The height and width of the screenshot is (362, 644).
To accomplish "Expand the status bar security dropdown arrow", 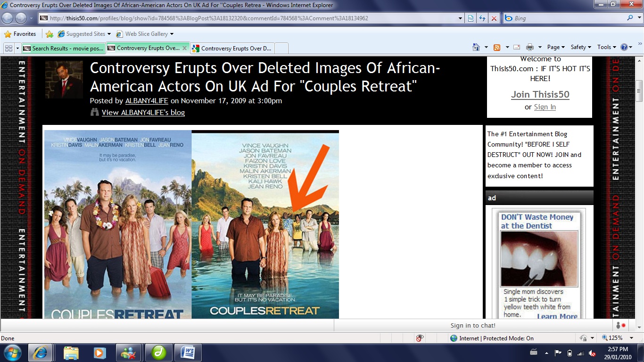I will [591, 338].
